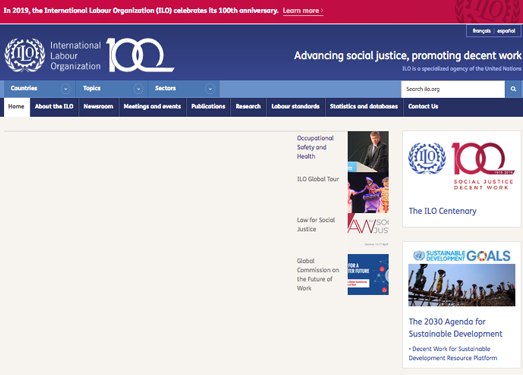Click the Learn more link in banner
Viewport: 523px width, 375px height.
click(x=303, y=11)
